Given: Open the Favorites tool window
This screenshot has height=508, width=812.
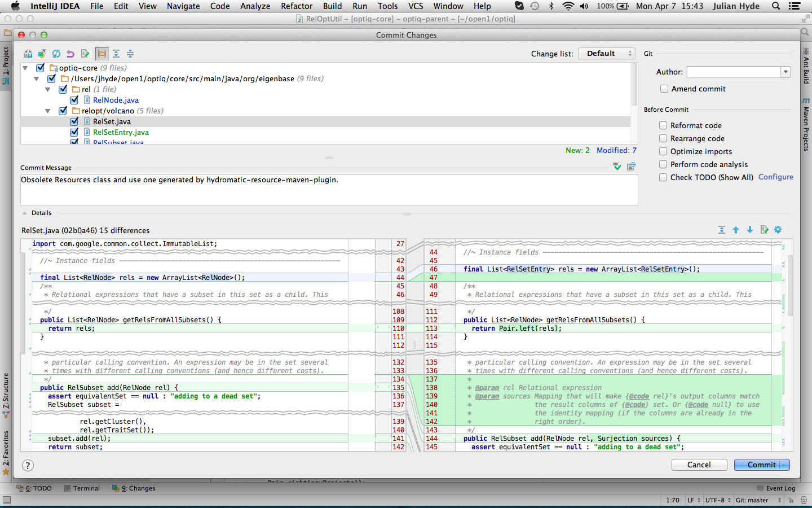Looking at the screenshot, I should point(6,453).
